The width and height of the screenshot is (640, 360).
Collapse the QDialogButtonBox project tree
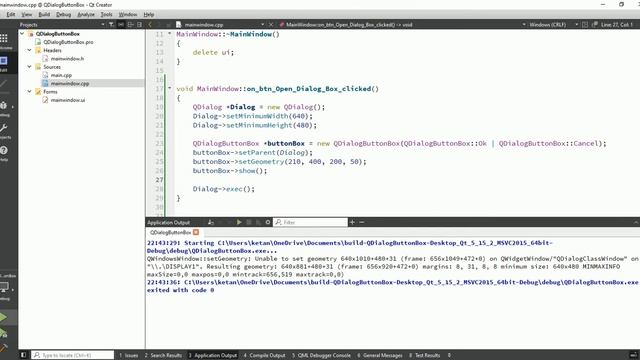tap(22, 33)
